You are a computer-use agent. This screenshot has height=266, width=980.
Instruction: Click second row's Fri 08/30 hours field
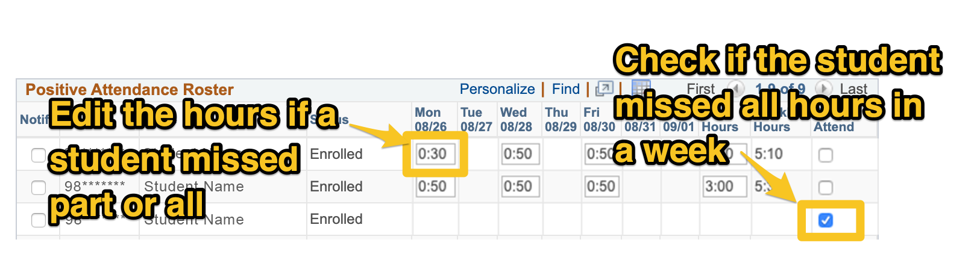(601, 187)
